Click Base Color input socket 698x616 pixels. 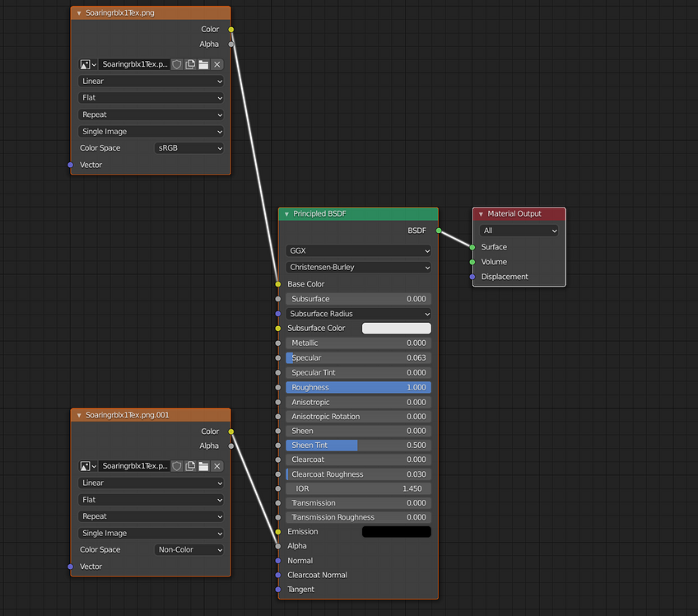click(278, 284)
